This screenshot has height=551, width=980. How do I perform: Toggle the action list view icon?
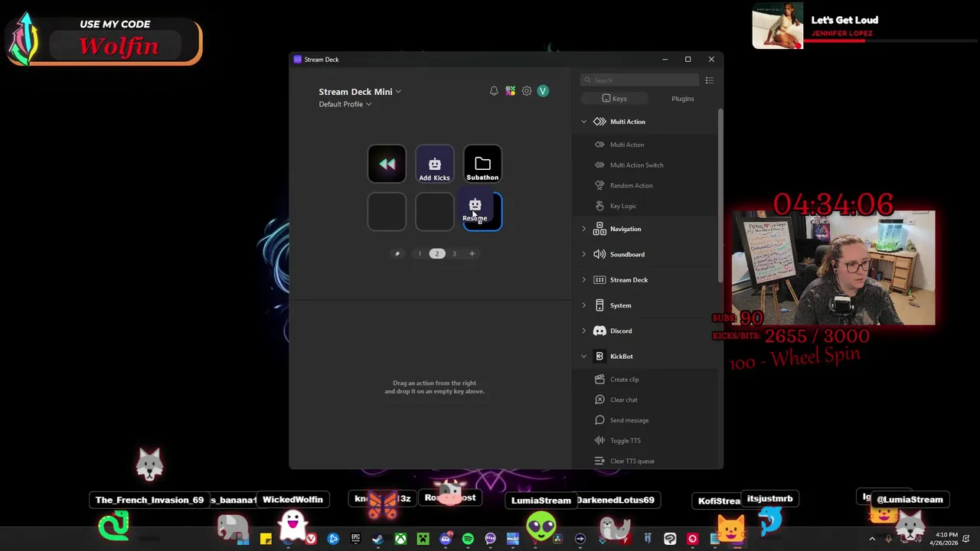710,80
